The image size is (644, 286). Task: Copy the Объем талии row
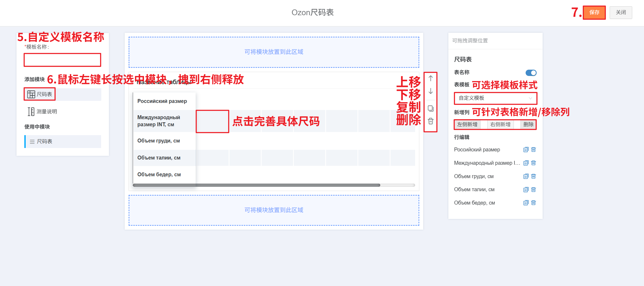[526, 190]
